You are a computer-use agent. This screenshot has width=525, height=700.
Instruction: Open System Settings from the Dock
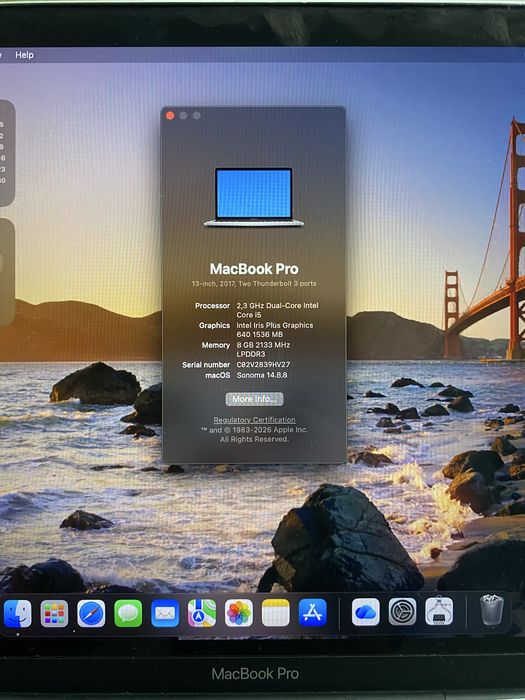click(x=402, y=612)
